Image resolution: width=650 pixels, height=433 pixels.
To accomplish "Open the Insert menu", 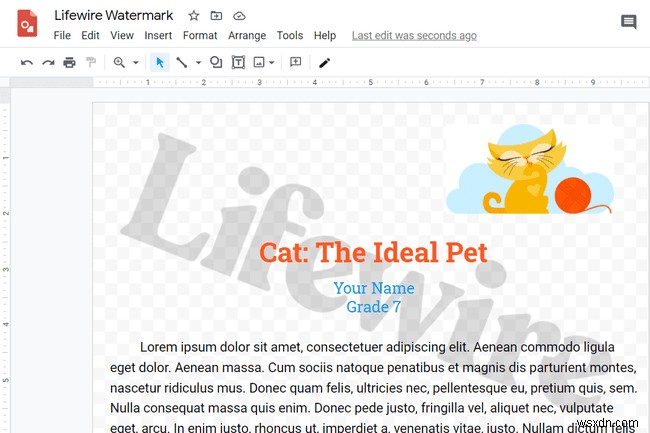I will point(158,36).
